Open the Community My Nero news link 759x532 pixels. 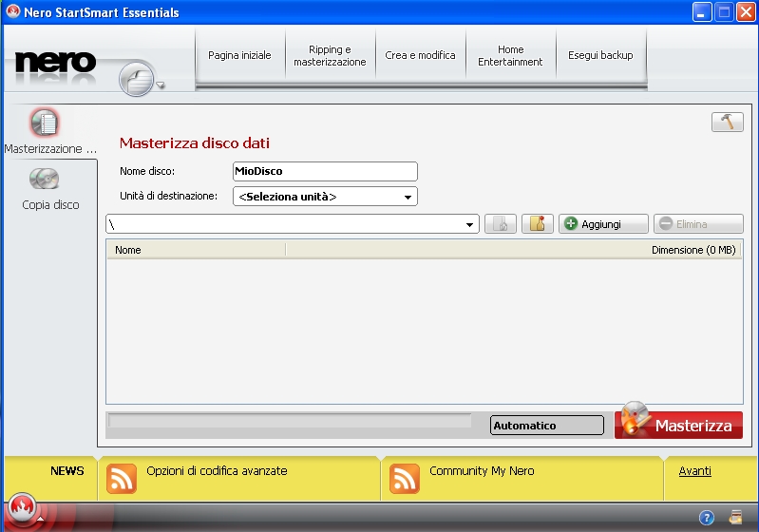pos(482,470)
